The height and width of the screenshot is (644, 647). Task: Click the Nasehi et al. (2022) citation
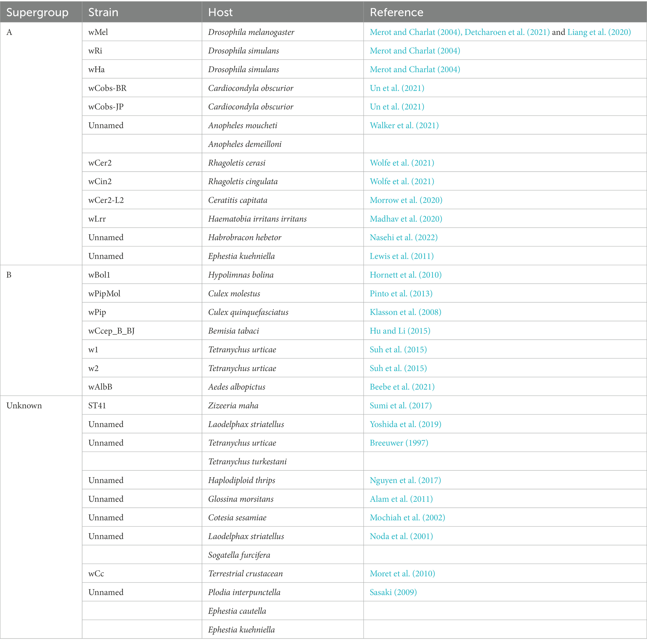point(404,237)
